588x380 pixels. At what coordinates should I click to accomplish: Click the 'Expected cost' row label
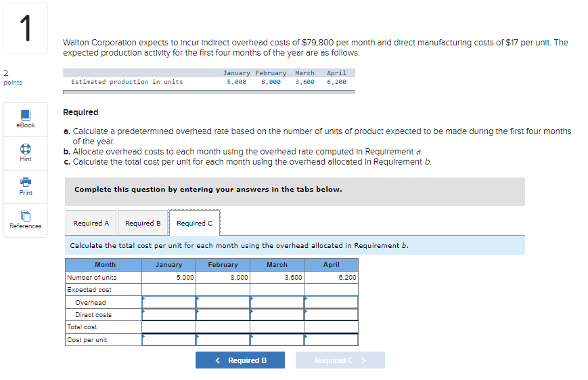coord(89,290)
